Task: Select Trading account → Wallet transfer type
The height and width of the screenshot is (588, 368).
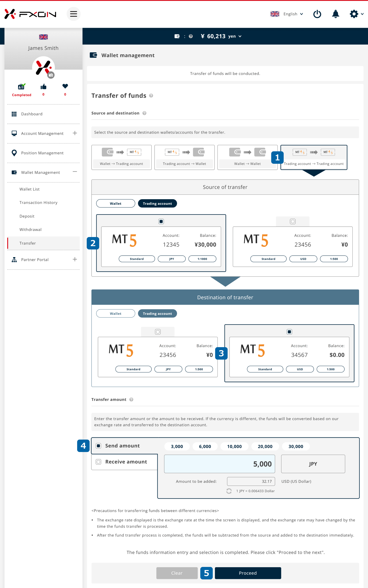Action: (x=184, y=157)
